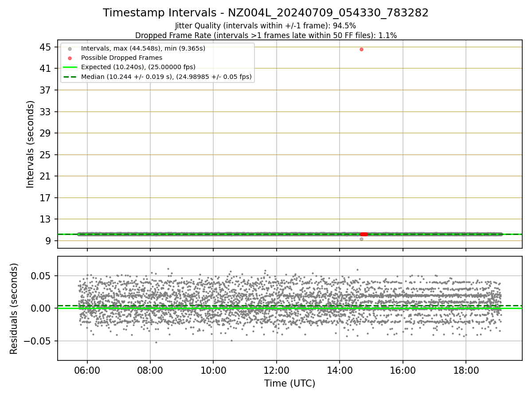
Task: Click the y-axis tick label 21
Action: pyautogui.click(x=46, y=176)
